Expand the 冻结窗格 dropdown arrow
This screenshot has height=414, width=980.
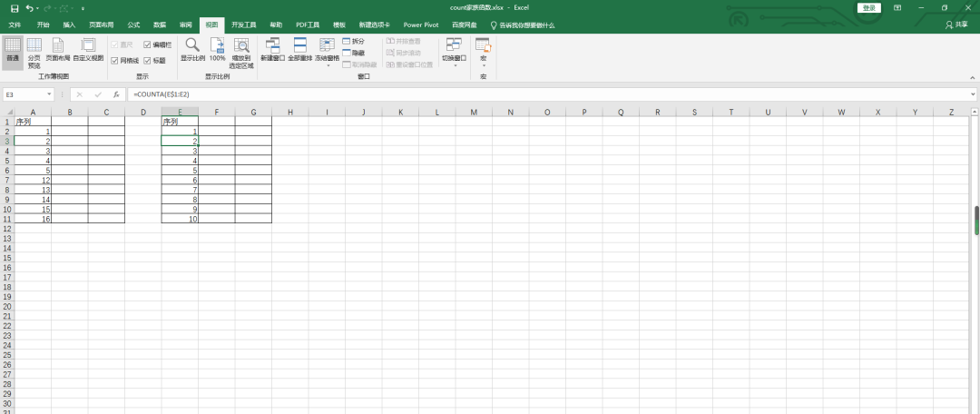pos(328,65)
